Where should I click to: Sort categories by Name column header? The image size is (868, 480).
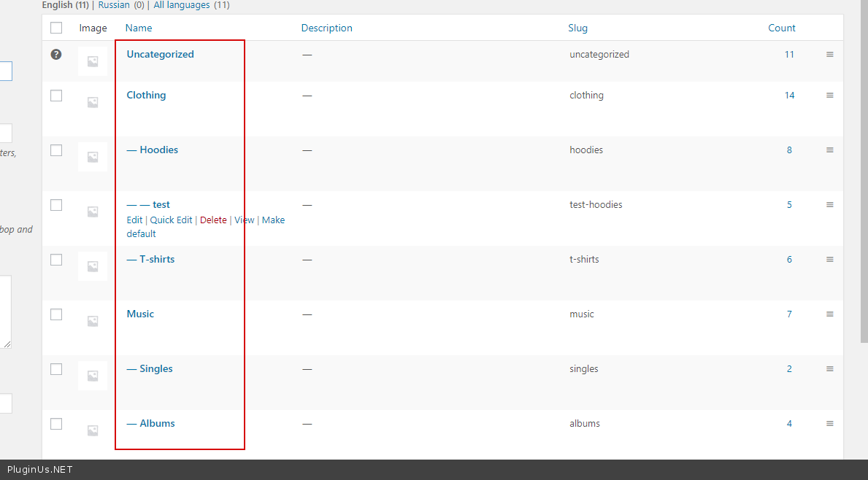click(139, 28)
